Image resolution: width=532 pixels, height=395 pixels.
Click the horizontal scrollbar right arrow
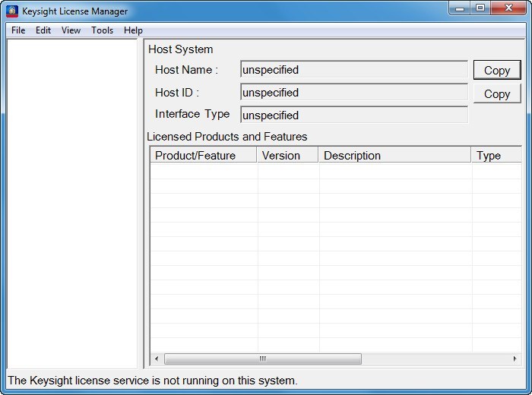[x=515, y=359]
